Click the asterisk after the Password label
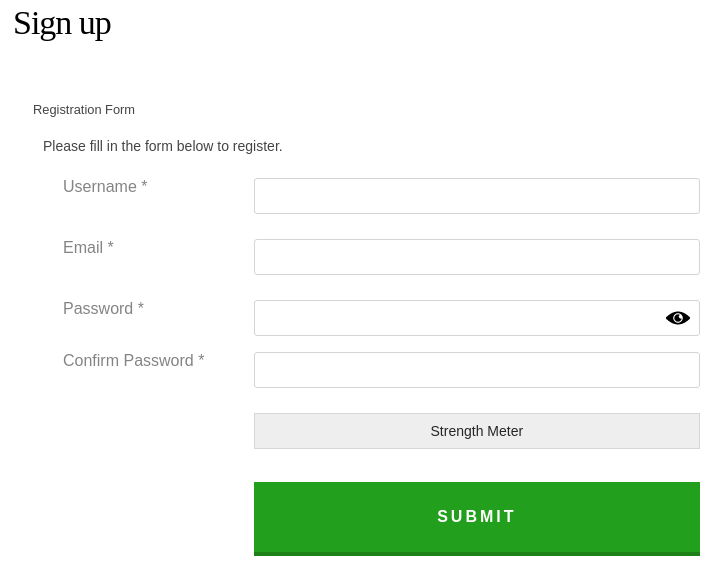The width and height of the screenshot is (709, 566). (x=141, y=308)
